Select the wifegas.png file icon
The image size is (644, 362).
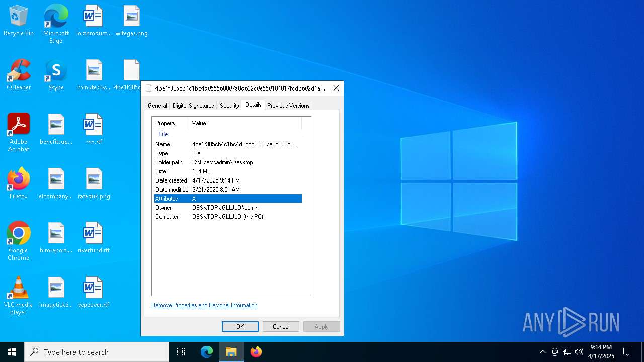(131, 21)
